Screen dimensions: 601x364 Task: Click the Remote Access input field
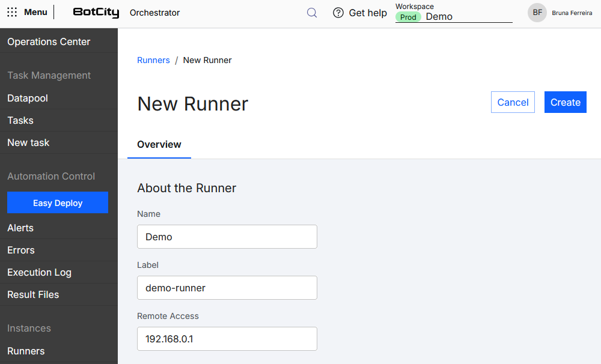click(227, 339)
